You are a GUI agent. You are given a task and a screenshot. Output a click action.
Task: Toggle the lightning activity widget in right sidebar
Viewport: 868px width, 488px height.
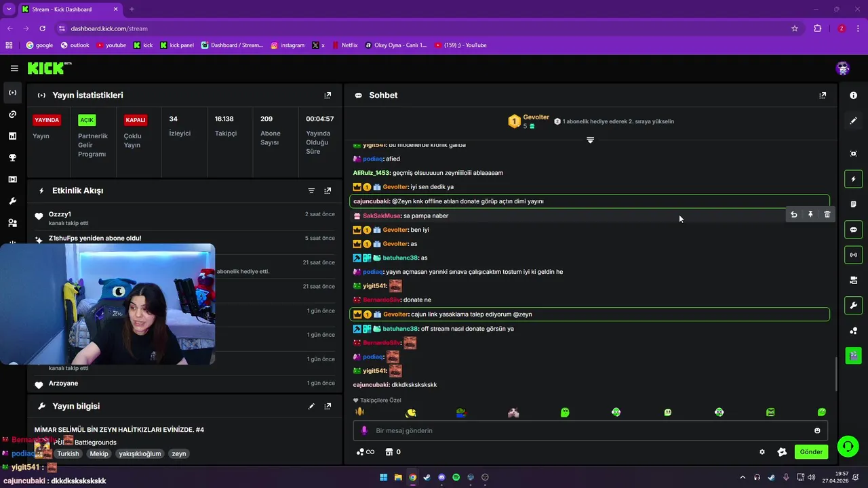[x=853, y=179]
